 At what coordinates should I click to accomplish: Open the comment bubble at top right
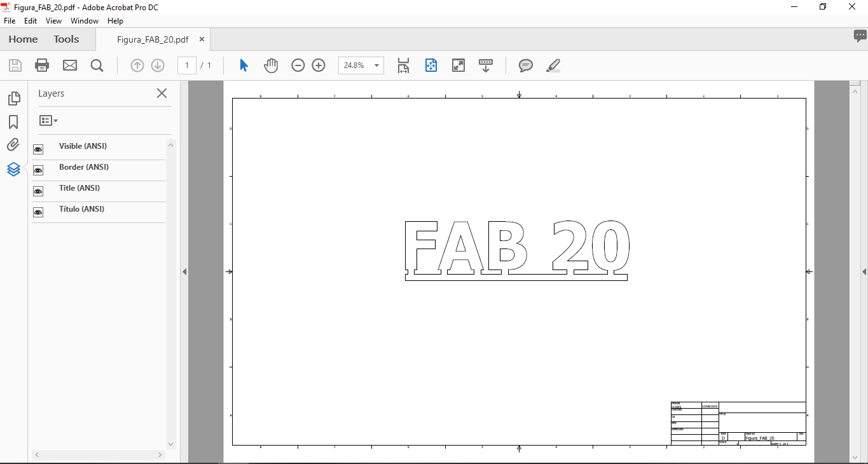[x=860, y=36]
